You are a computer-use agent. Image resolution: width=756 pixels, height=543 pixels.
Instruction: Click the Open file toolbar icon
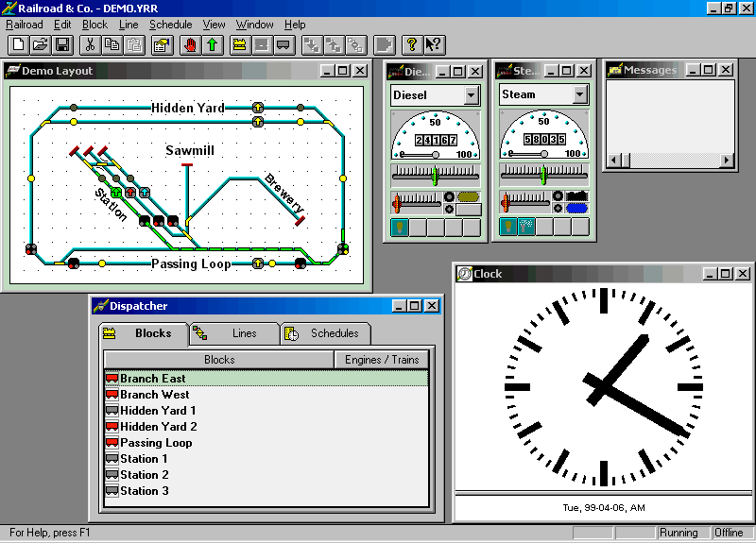tap(41, 45)
